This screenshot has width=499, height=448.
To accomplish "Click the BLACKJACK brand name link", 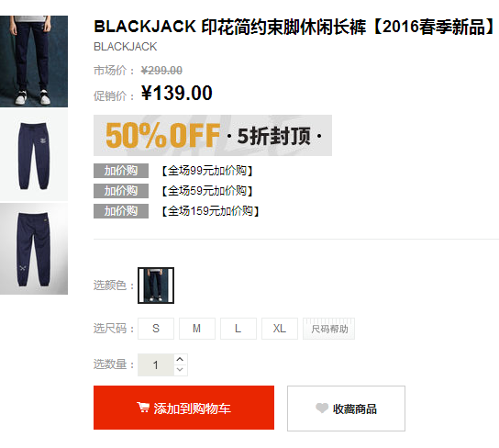I will coord(125,47).
